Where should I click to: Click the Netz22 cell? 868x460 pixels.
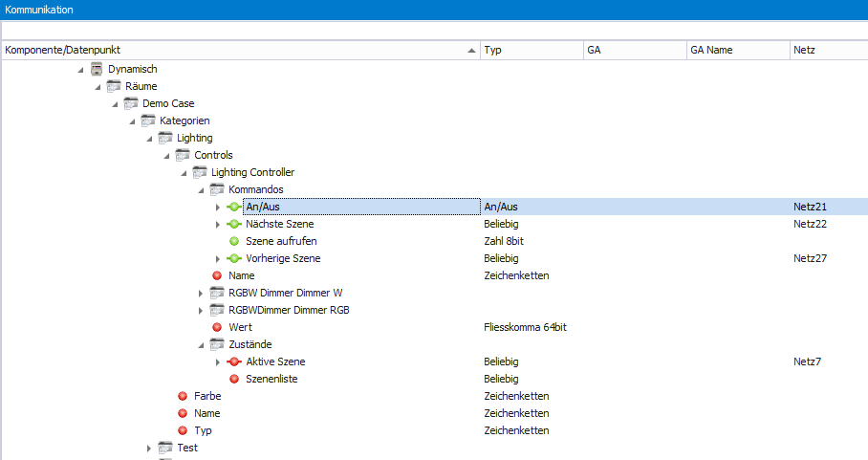810,224
